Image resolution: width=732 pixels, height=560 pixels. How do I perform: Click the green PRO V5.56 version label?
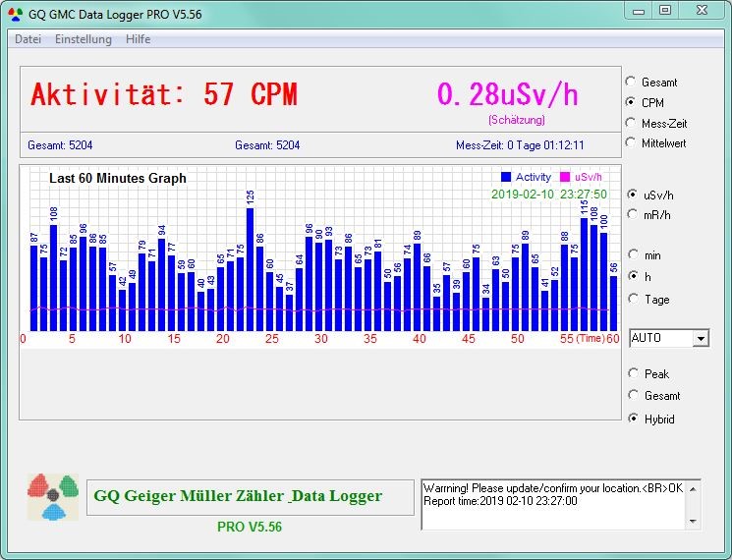point(250,527)
